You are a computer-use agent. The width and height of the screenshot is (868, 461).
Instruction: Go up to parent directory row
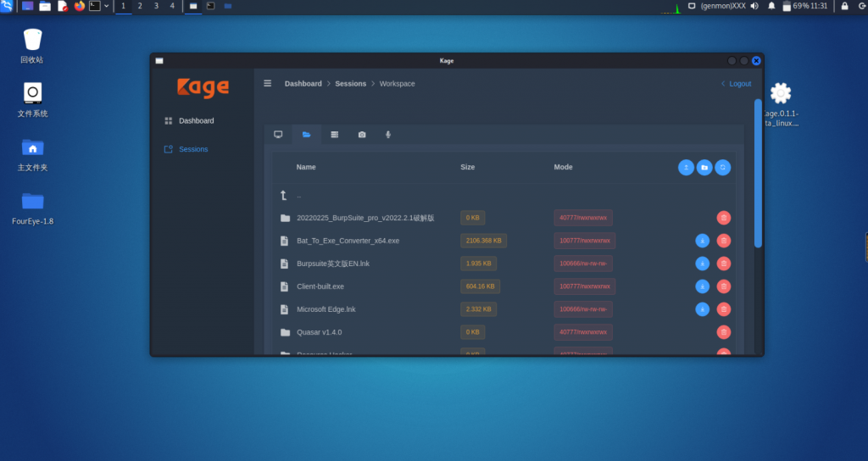click(504, 196)
